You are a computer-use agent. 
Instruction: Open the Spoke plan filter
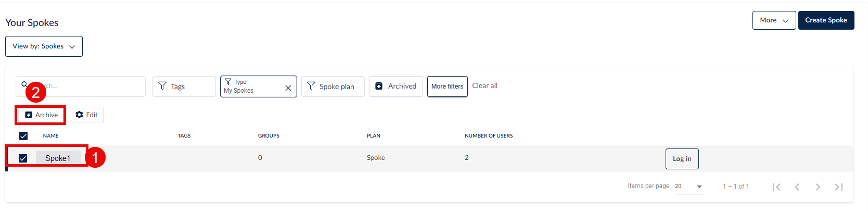pos(333,86)
